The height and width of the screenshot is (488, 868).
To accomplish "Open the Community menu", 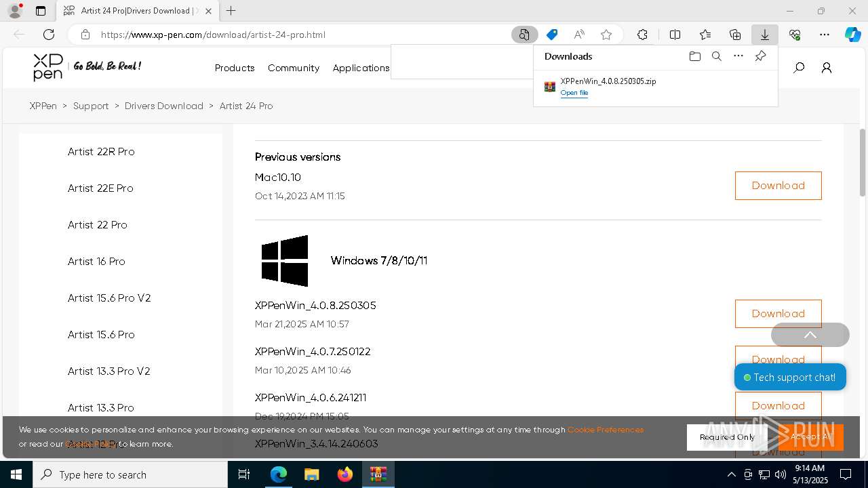I will (294, 68).
